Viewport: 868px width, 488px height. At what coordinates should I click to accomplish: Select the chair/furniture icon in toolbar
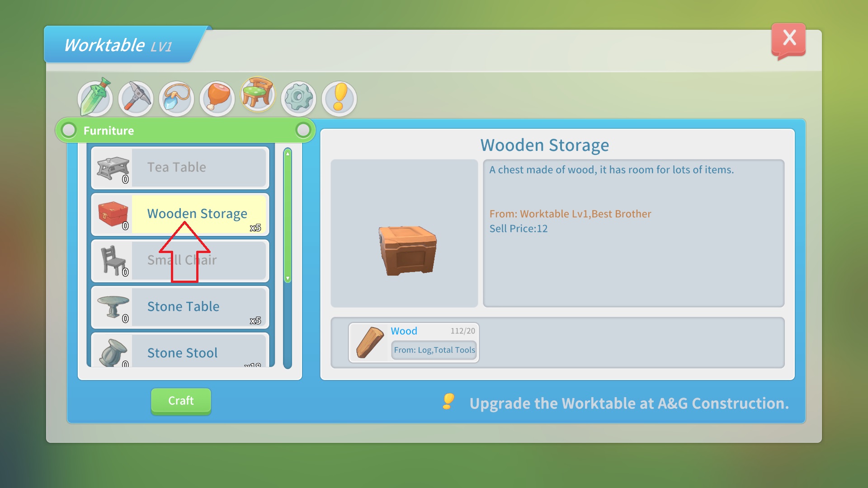(x=259, y=97)
